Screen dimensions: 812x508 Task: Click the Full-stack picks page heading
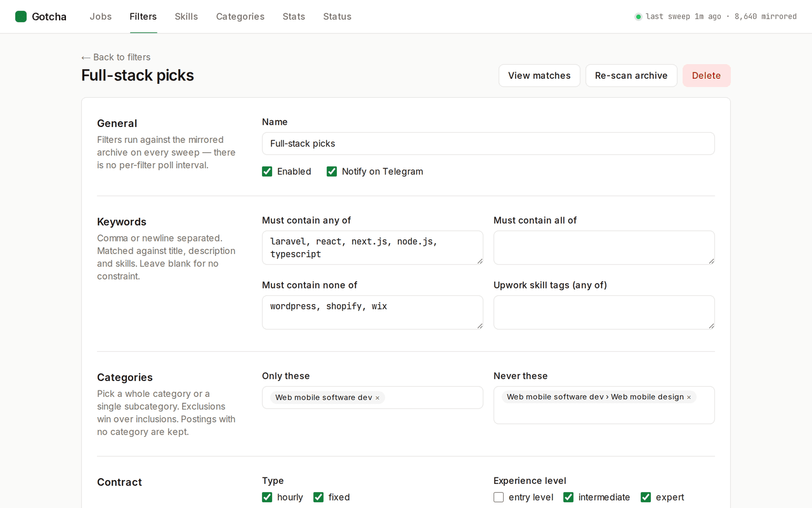click(138, 76)
